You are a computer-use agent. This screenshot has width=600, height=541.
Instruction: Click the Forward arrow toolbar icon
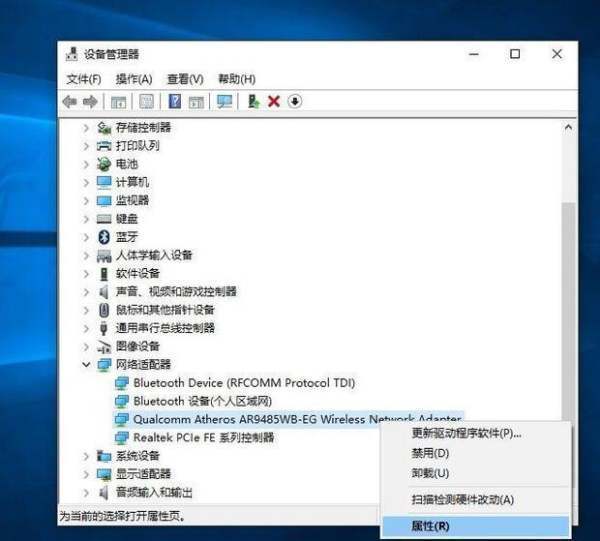point(90,102)
